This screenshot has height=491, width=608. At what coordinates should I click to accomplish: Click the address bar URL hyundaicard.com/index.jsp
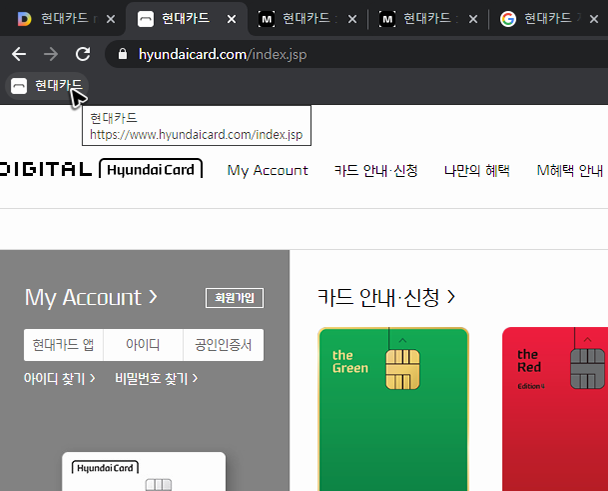click(223, 54)
